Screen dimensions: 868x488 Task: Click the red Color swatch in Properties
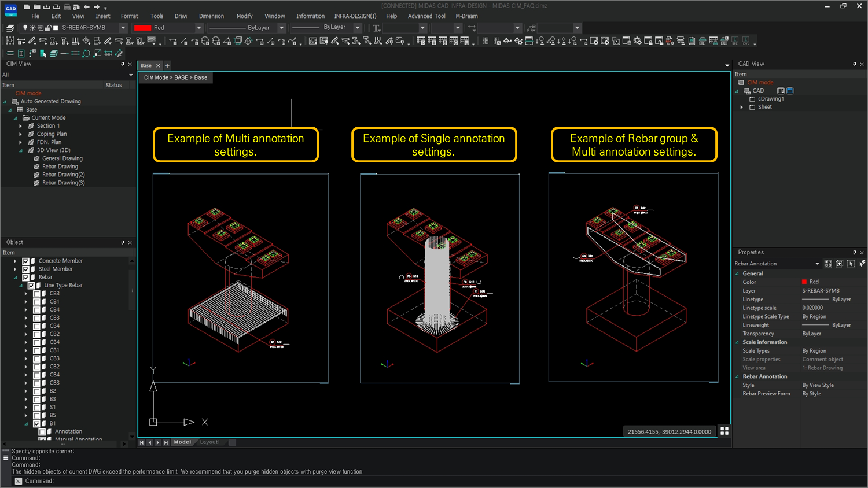tap(804, 282)
